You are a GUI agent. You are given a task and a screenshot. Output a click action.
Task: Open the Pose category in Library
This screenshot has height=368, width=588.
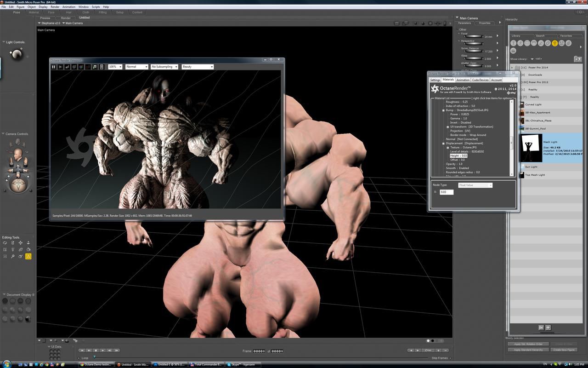520,43
